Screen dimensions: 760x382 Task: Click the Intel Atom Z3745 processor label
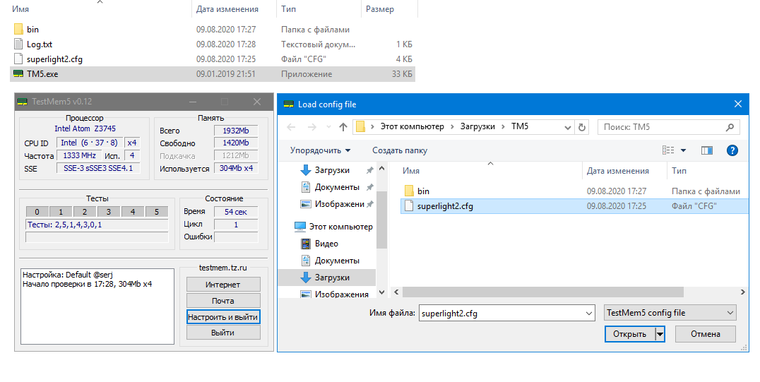pos(85,128)
